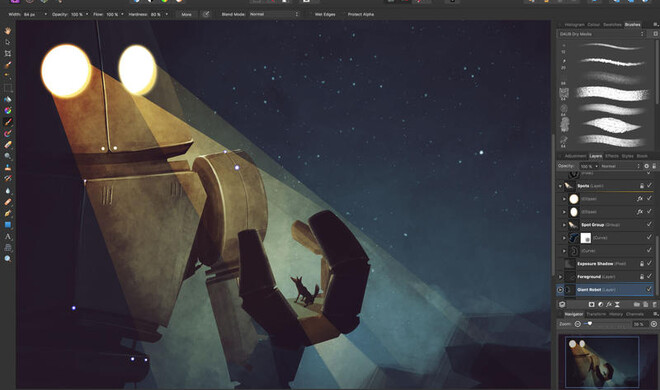Open the layer blend mode Normal dropdown
This screenshot has height=390, width=660.
pos(620,166)
